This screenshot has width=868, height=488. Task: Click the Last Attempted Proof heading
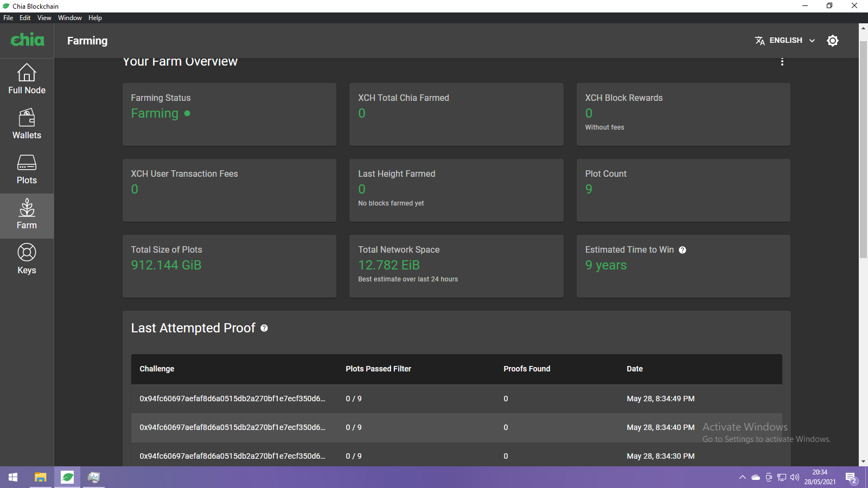click(193, 328)
